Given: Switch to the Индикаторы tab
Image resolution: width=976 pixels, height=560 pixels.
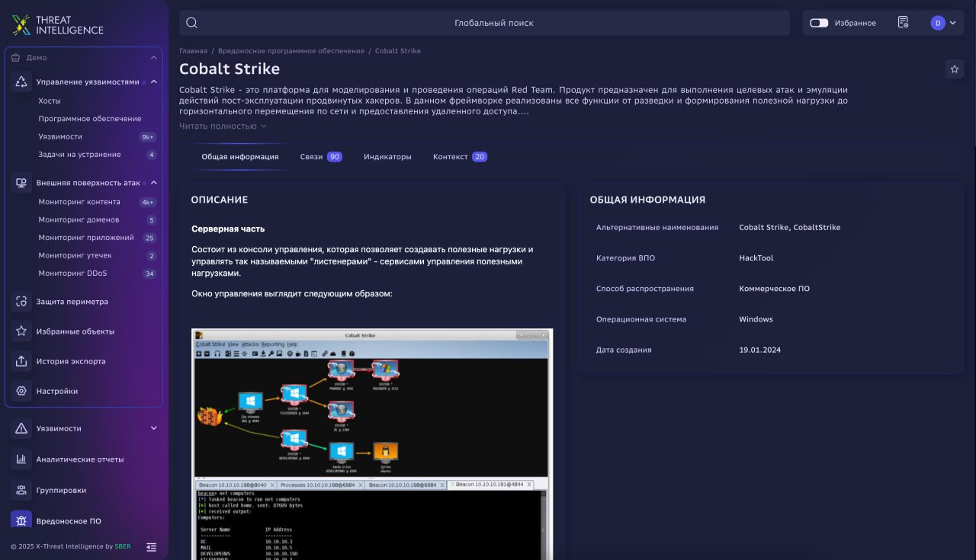Looking at the screenshot, I should (x=387, y=157).
